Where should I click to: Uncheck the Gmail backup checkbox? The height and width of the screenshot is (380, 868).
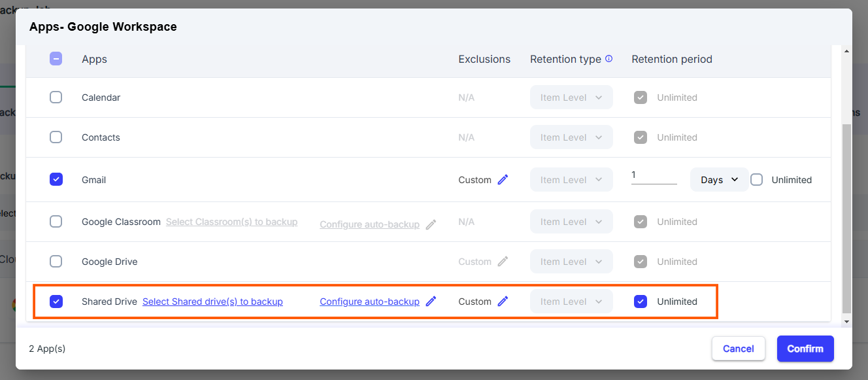[x=56, y=179]
